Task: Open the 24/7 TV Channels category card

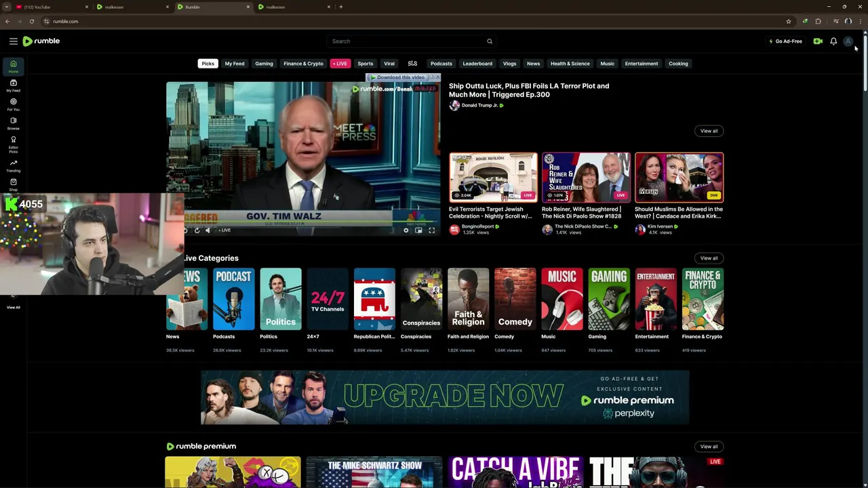Action: coord(327,299)
